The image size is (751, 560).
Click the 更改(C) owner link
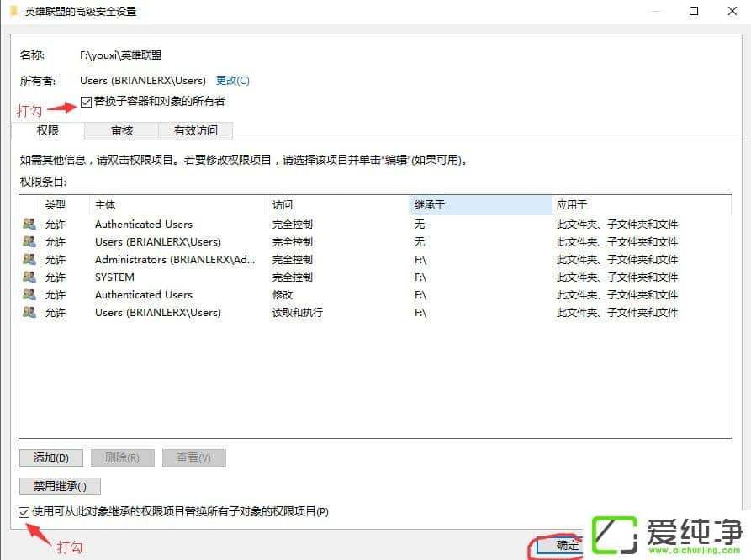click(x=231, y=80)
